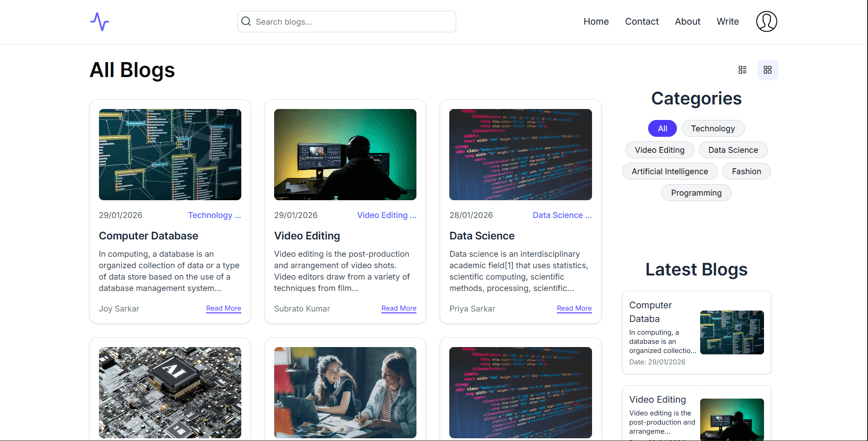
Task: Click Technology tag on Computer Database card
Action: [214, 215]
